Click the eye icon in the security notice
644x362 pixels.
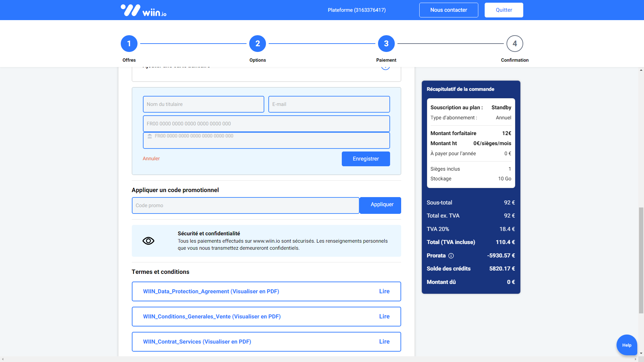point(148,241)
